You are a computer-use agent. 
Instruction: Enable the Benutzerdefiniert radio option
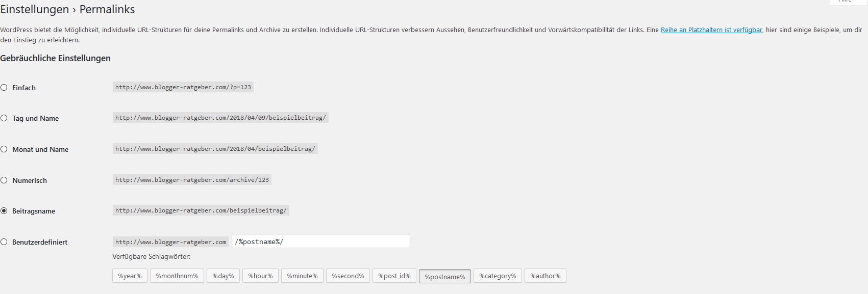(4, 242)
